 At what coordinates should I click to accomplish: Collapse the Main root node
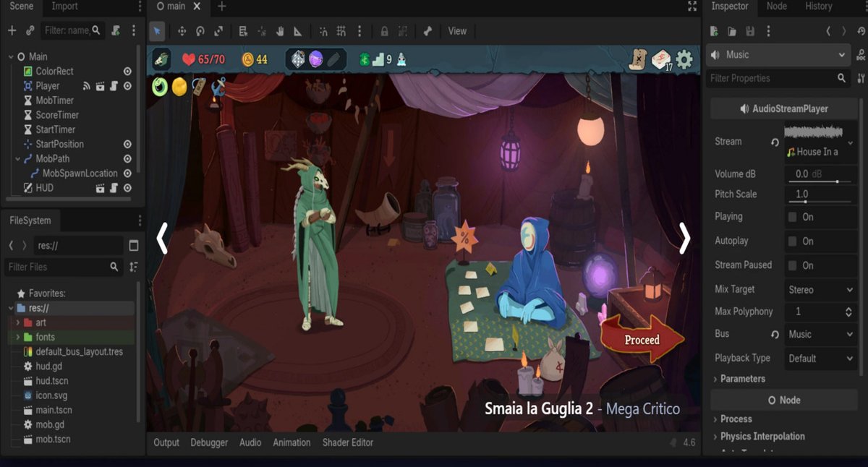[11, 56]
